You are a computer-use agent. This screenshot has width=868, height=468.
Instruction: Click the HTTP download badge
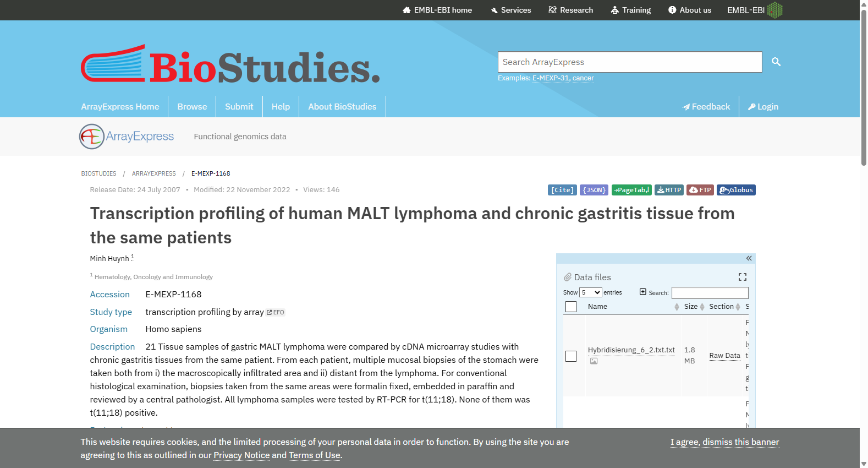(x=669, y=190)
